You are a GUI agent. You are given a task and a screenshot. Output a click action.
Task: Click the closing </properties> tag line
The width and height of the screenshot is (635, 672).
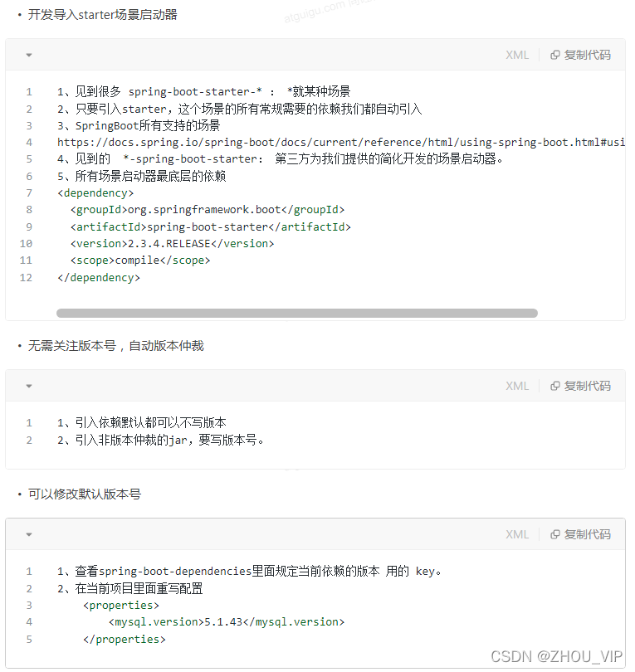(125, 640)
